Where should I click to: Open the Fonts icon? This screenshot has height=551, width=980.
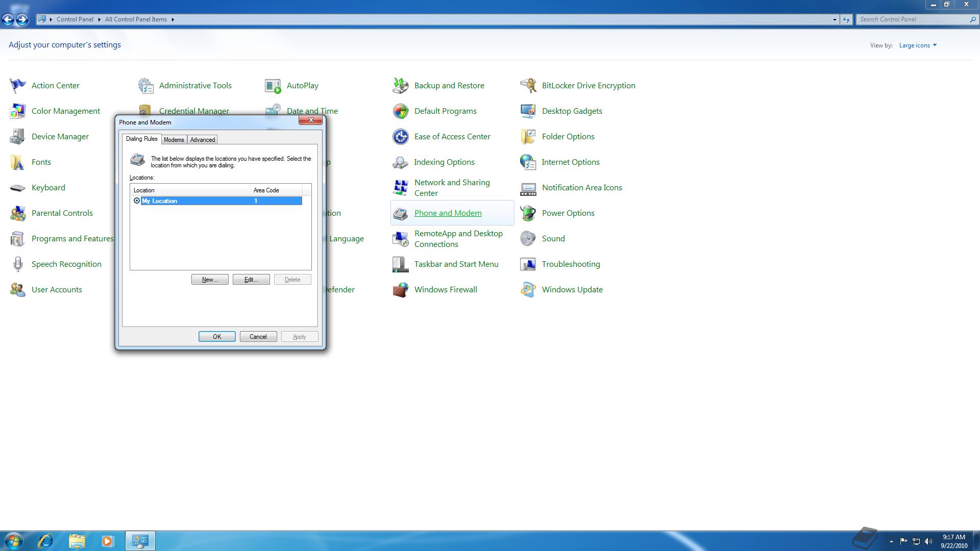pos(18,162)
